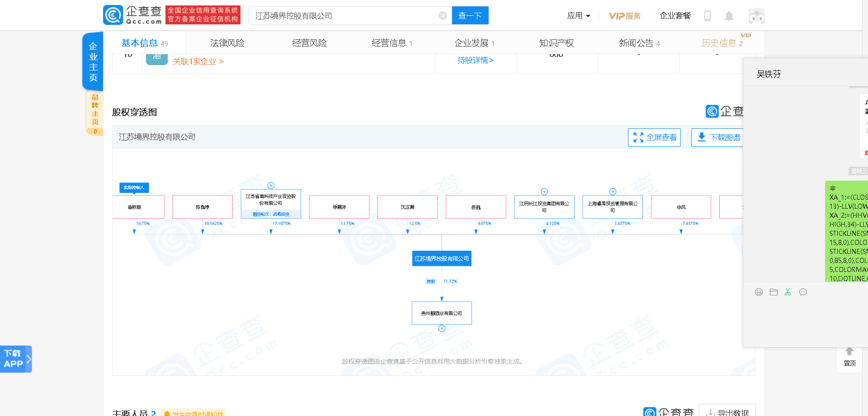This screenshot has height=416, width=868.
Task: Open the 应用 dropdown menu
Action: click(579, 16)
